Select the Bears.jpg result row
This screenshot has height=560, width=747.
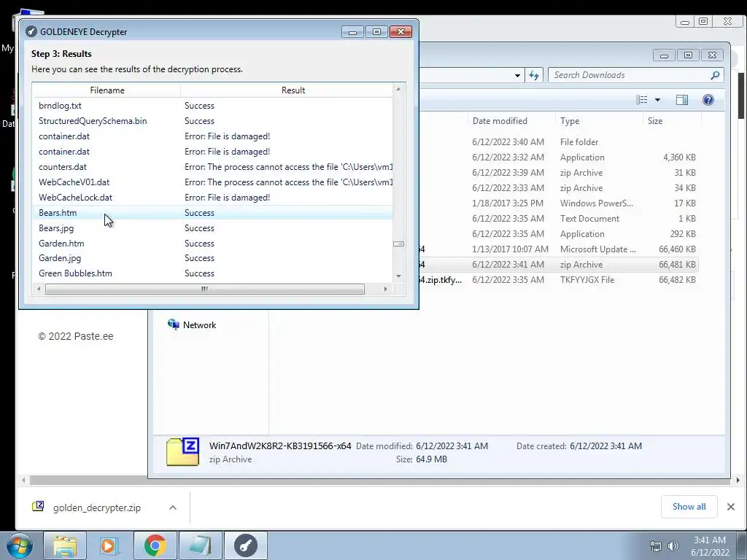[x=213, y=228]
